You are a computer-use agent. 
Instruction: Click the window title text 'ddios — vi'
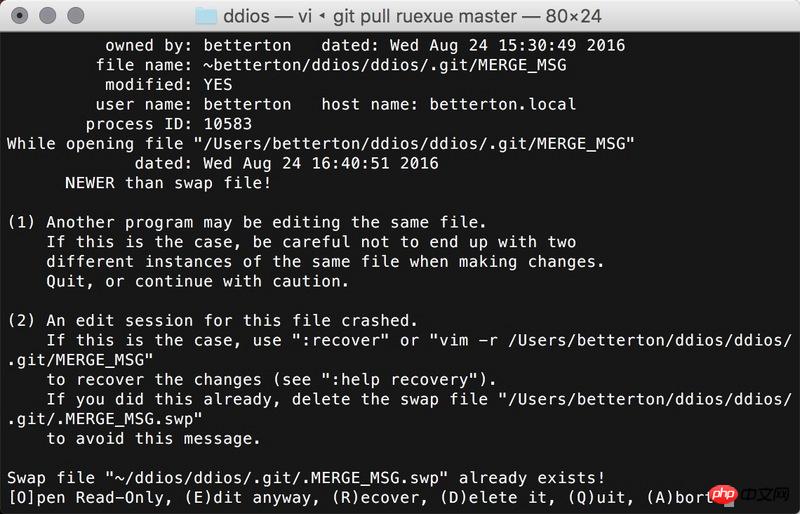(268, 16)
